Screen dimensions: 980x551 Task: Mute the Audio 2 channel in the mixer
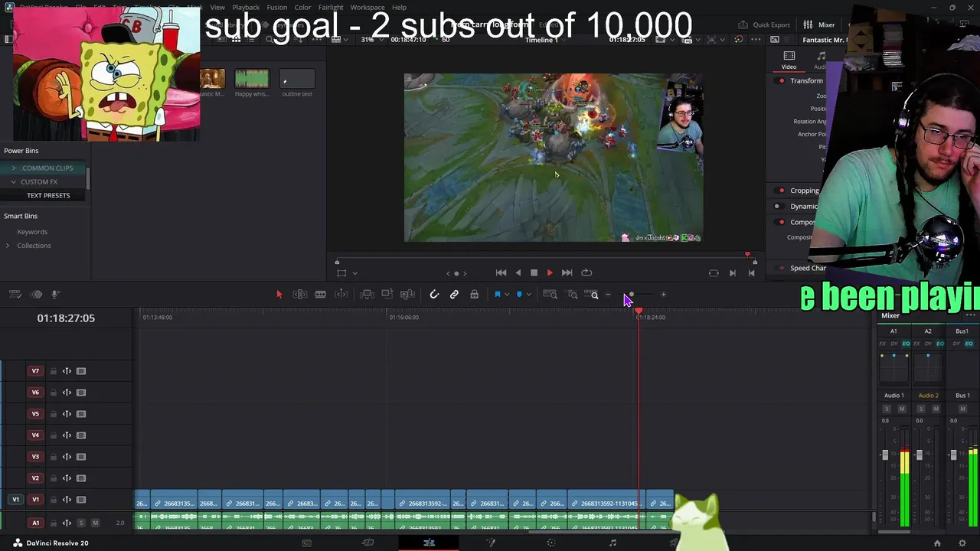point(935,409)
